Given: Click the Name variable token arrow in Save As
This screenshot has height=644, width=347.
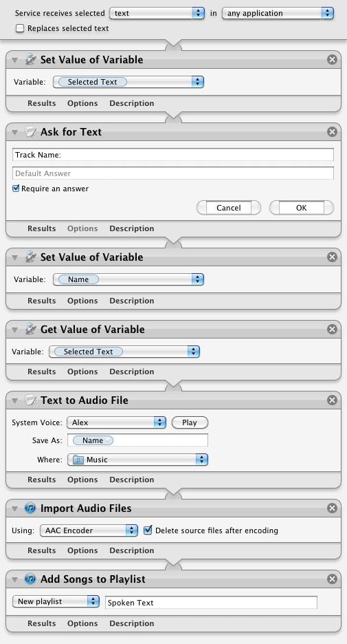Looking at the screenshot, I should tap(108, 440).
